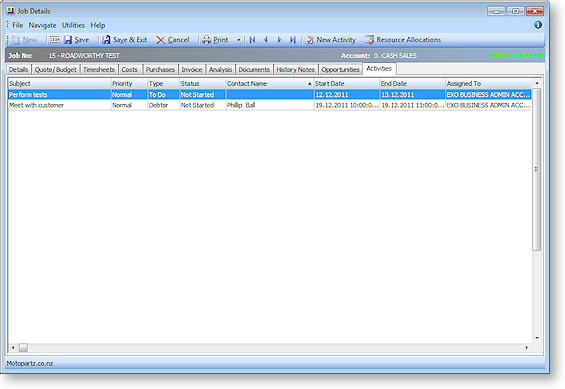Switch to the Documents tab
Viewport: 565px width, 389px height.
point(254,70)
